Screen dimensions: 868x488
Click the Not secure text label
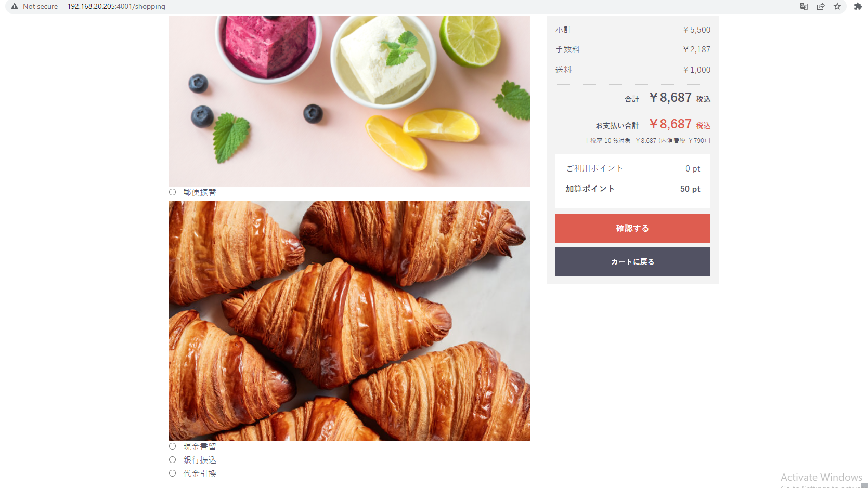click(x=41, y=6)
